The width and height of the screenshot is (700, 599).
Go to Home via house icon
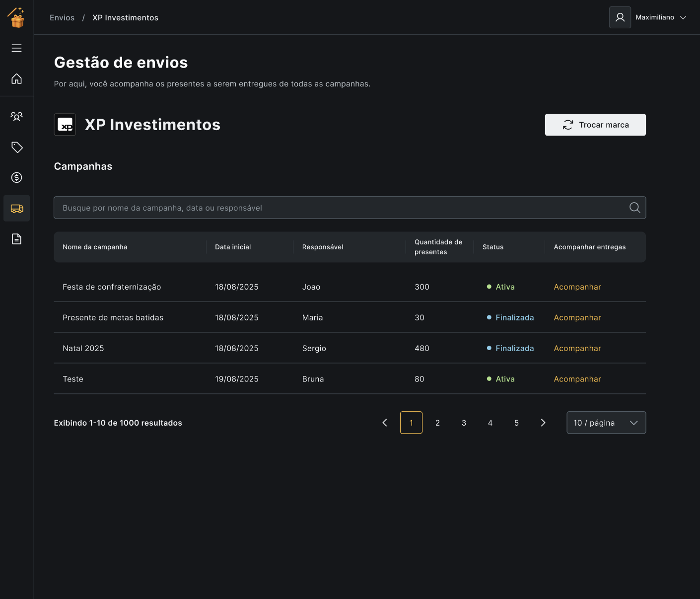[16, 78]
